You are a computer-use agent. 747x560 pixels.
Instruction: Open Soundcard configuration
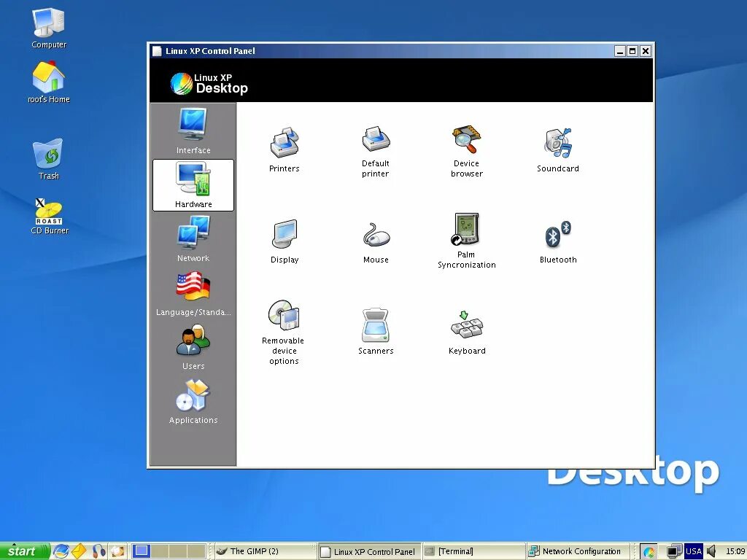(558, 149)
